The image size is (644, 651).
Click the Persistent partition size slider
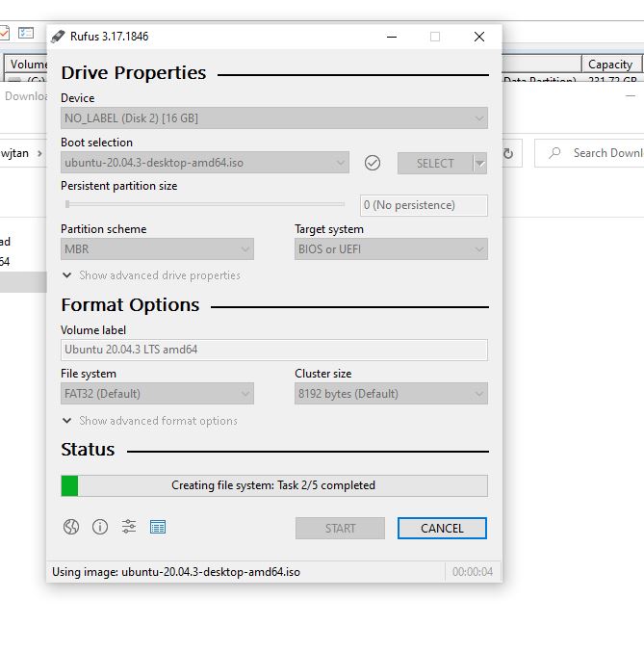[205, 204]
